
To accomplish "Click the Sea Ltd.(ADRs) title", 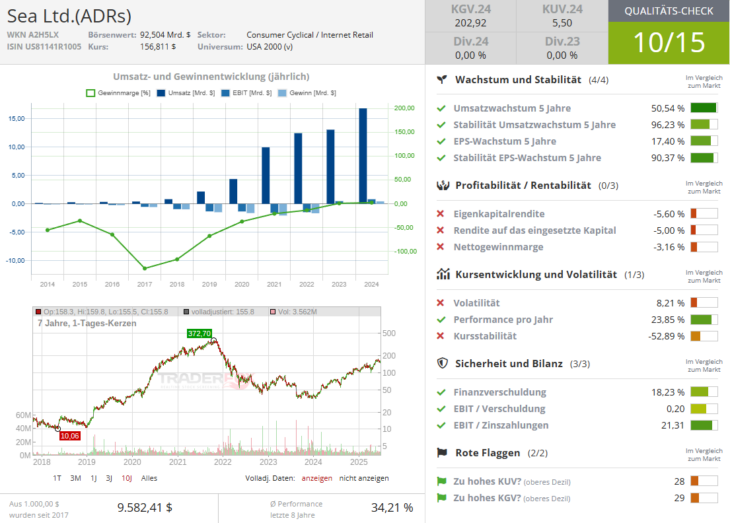I will 69,16.
